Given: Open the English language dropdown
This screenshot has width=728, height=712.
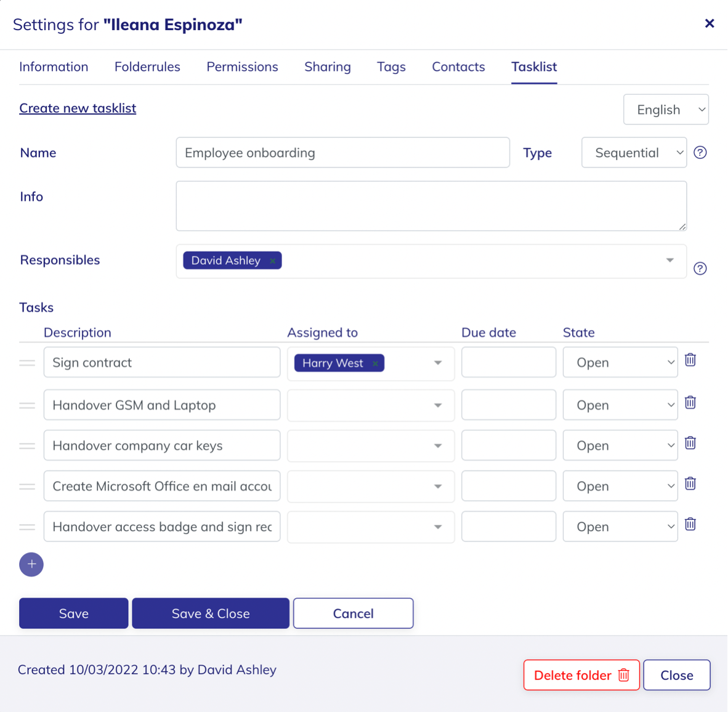Looking at the screenshot, I should tap(666, 110).
